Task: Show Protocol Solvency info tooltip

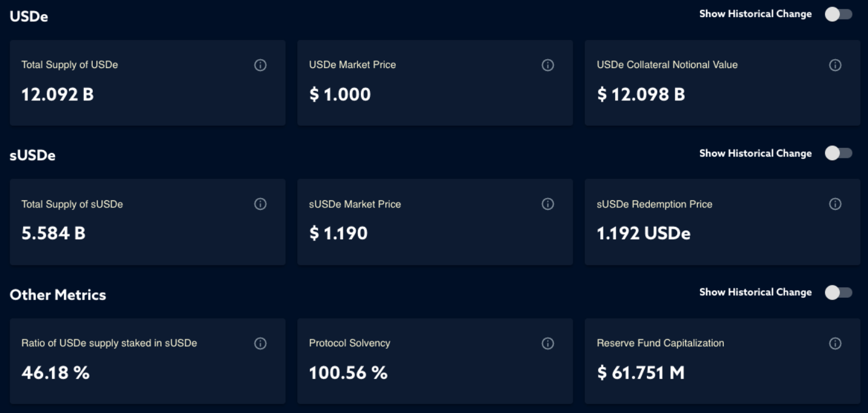Action: click(548, 343)
